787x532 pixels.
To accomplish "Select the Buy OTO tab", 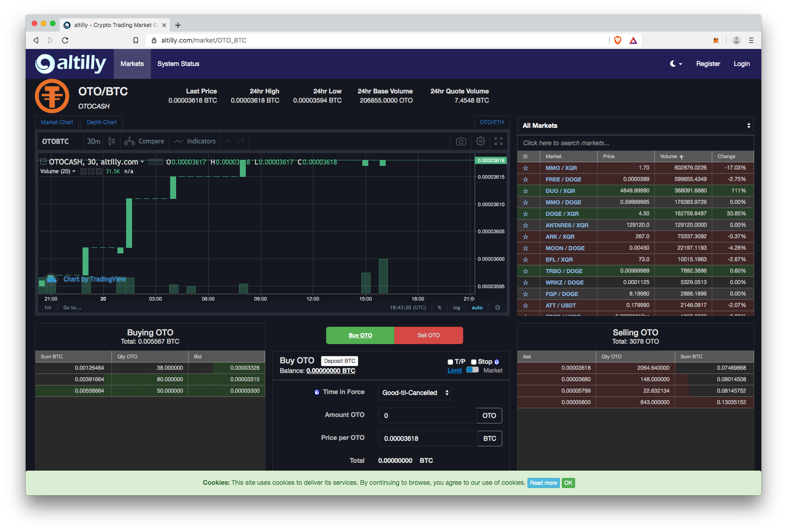I will coord(360,335).
